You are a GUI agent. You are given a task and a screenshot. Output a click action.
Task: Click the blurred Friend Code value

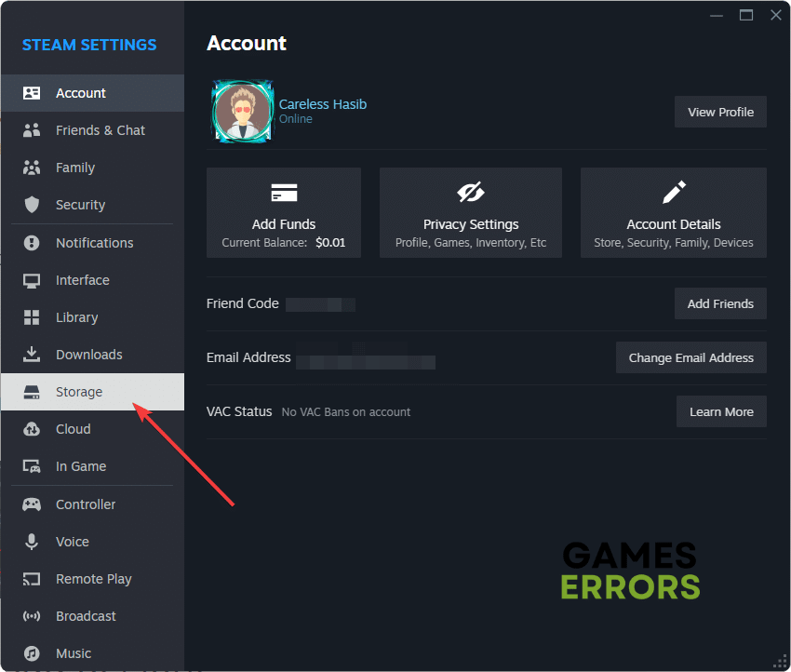click(x=321, y=304)
